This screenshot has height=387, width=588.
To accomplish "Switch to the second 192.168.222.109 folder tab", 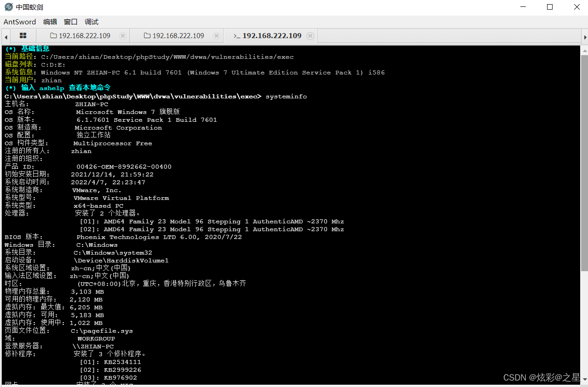I will point(174,36).
